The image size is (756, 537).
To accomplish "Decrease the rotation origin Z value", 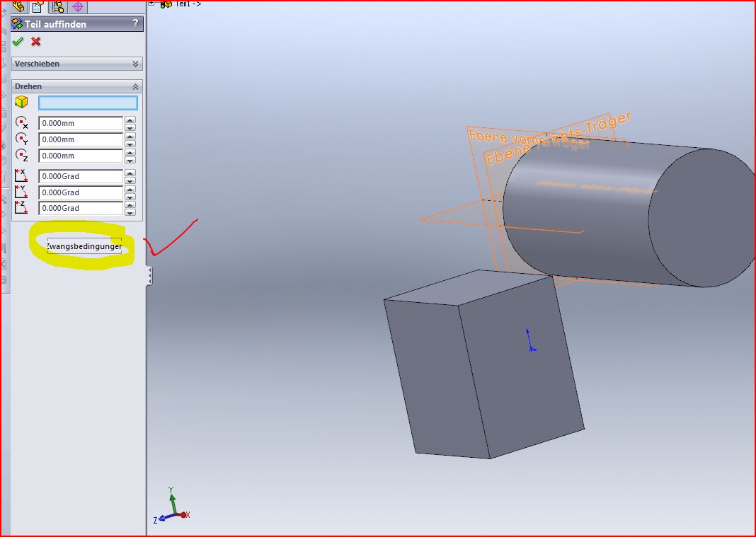I will [x=130, y=161].
